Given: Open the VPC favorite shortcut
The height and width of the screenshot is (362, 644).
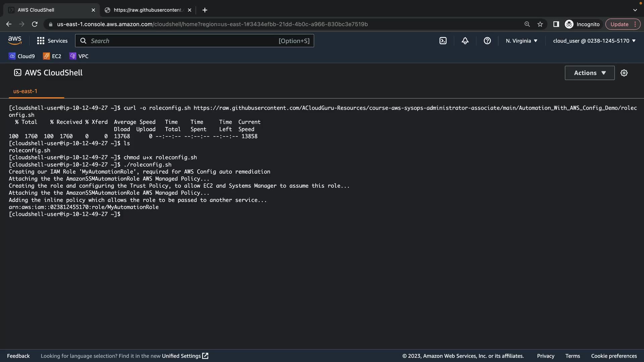Looking at the screenshot, I should pyautogui.click(x=79, y=56).
